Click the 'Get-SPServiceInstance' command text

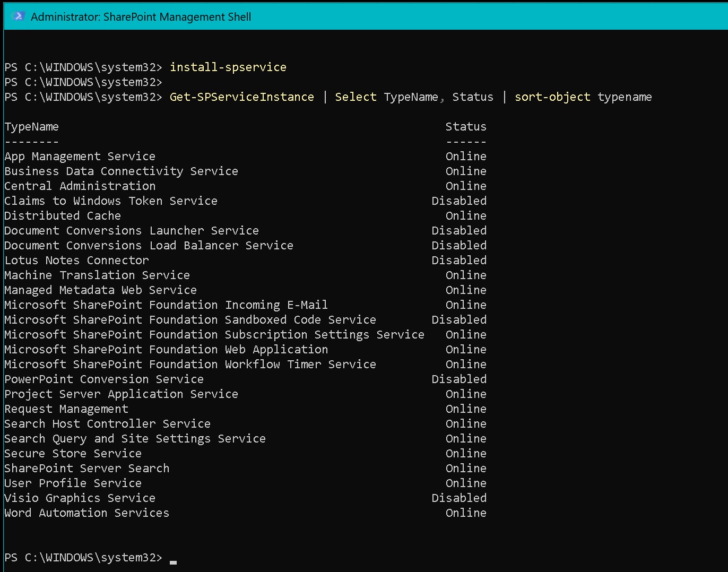242,97
